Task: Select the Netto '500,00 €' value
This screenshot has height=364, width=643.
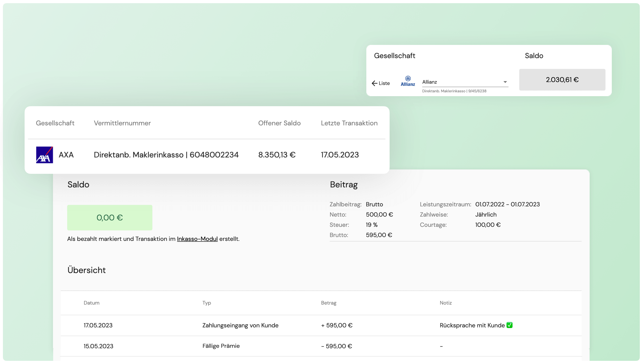Action: tap(379, 215)
